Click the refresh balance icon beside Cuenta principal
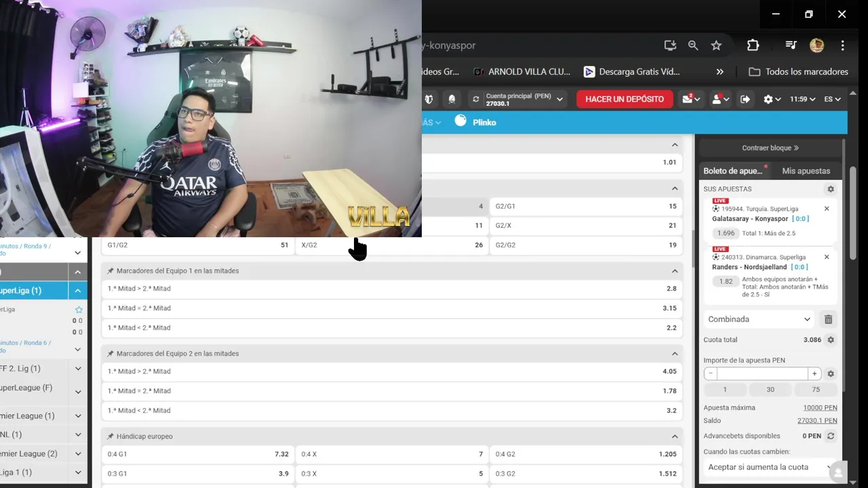 [x=476, y=99]
